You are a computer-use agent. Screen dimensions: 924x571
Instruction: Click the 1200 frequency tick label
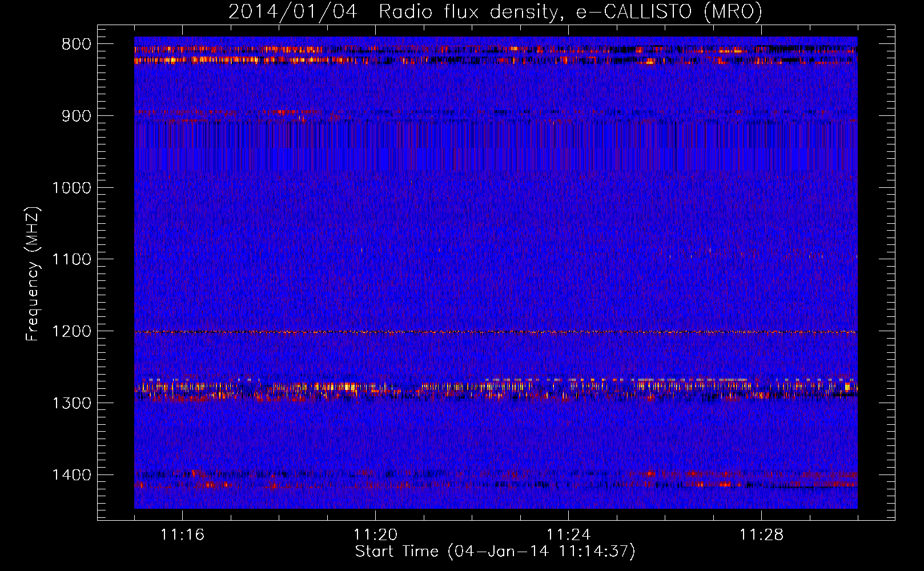point(71,332)
